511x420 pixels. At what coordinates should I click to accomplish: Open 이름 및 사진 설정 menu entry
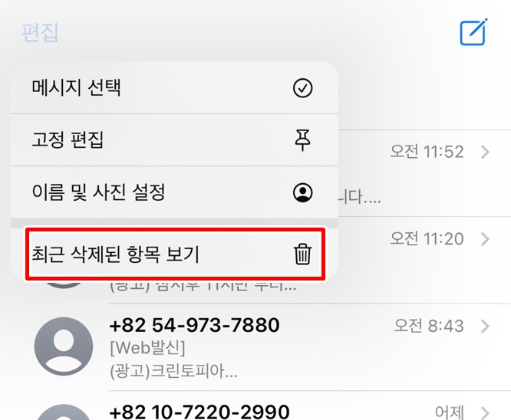pyautogui.click(x=174, y=192)
